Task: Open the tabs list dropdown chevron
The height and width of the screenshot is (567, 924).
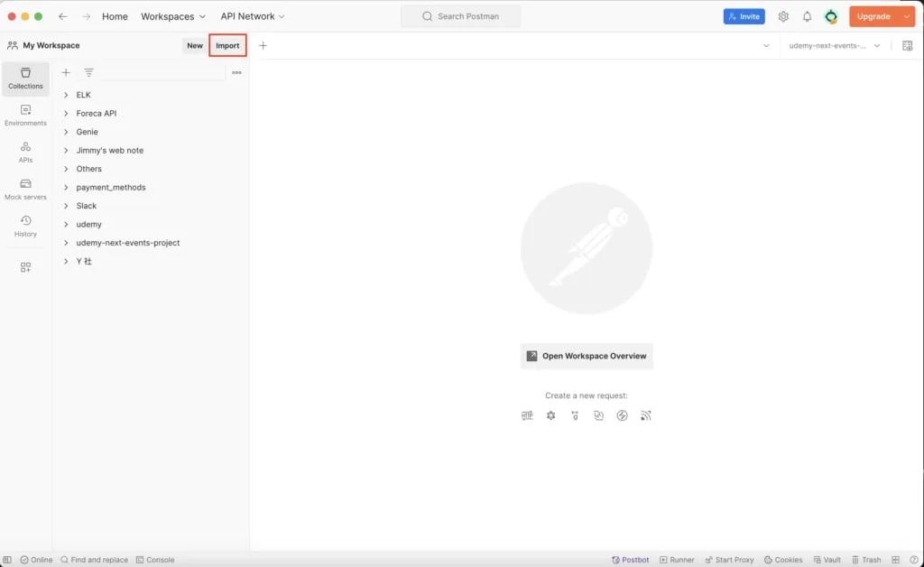Action: (766, 45)
